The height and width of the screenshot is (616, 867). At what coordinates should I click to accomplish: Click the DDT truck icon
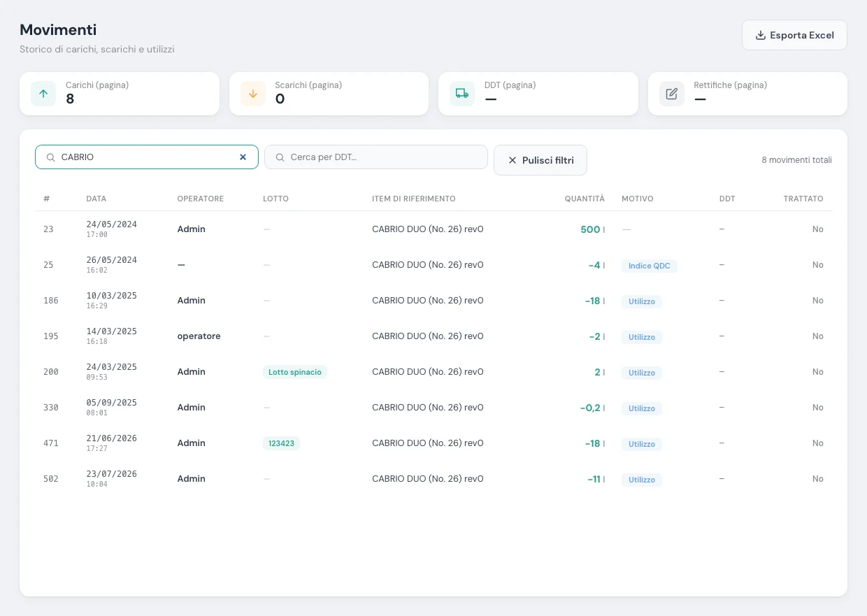pos(462,94)
